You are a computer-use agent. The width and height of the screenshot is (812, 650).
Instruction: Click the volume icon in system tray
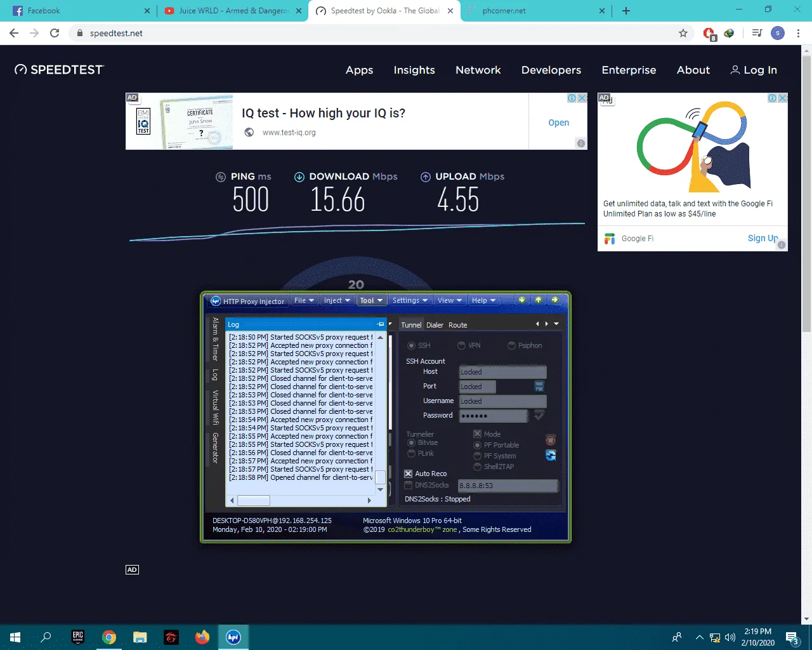(x=730, y=637)
